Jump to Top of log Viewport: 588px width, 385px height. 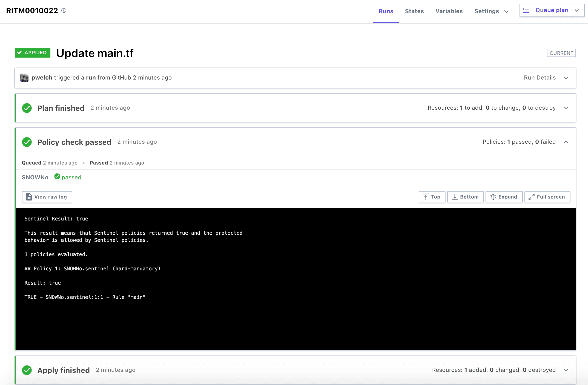432,197
